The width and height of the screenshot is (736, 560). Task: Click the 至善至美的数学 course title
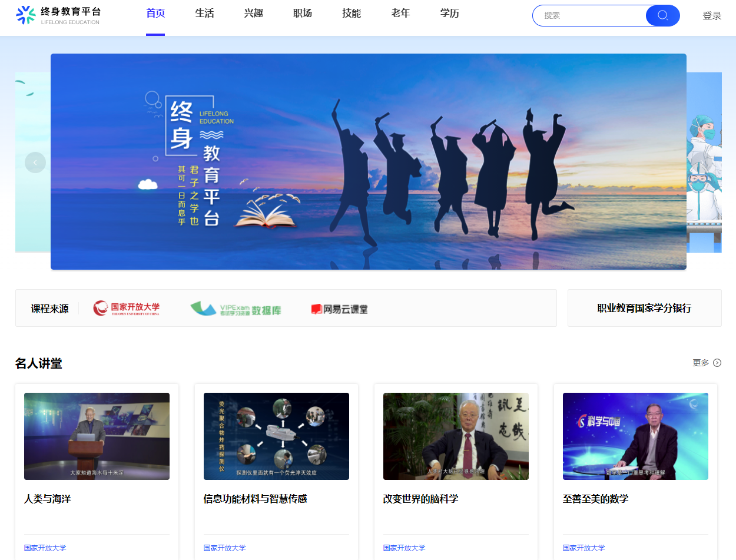point(596,499)
